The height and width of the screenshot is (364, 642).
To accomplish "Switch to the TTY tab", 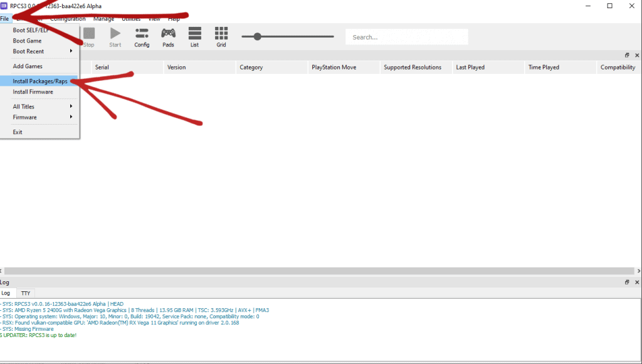I will (26, 293).
